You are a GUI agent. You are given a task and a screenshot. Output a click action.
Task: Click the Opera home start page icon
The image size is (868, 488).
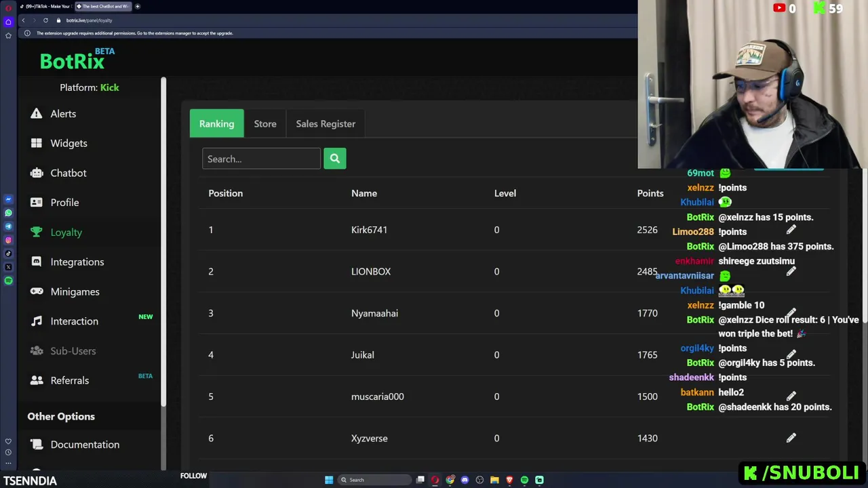(x=8, y=22)
